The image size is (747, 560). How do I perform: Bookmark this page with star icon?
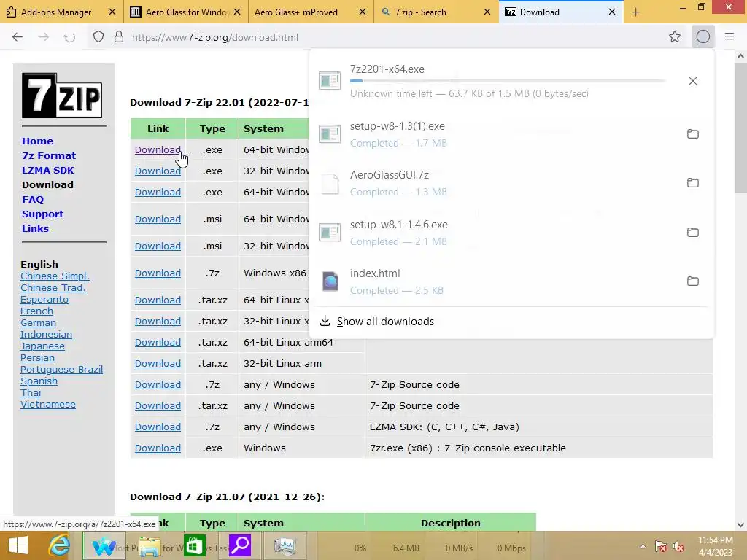(x=675, y=37)
